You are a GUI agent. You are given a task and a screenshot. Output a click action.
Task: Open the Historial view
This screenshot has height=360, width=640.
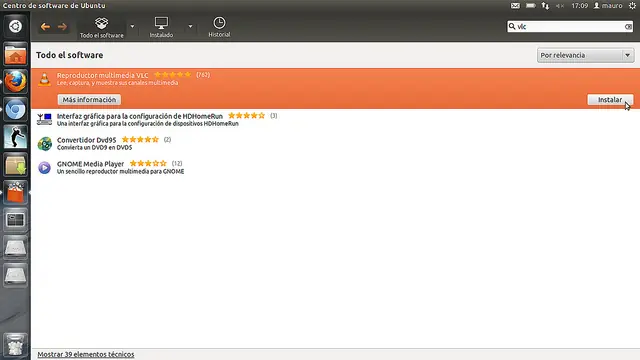[219, 27]
